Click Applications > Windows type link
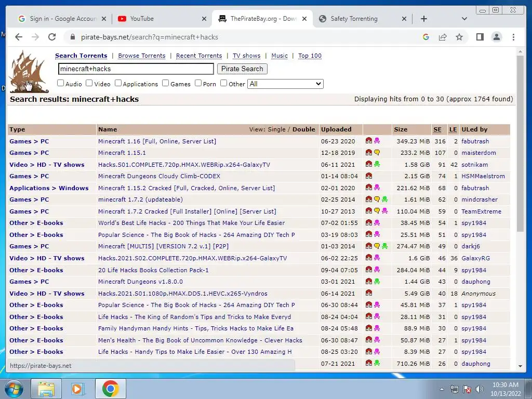This screenshot has height=399, width=532. tap(49, 188)
